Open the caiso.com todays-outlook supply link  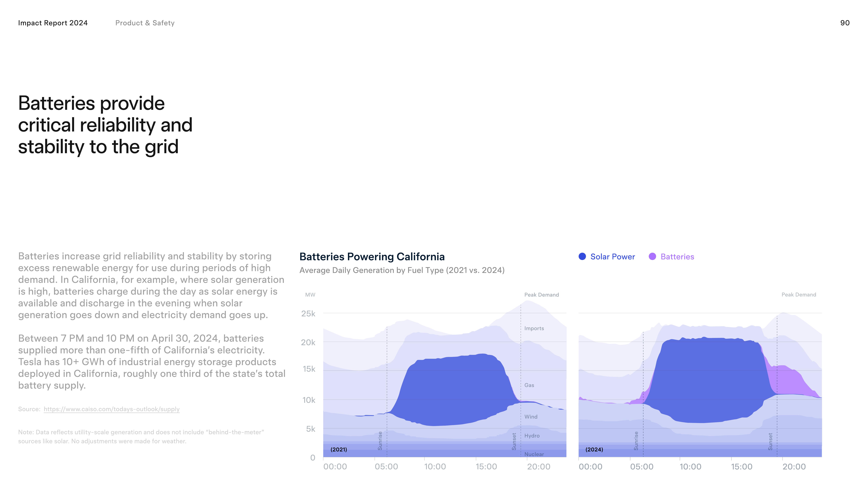(x=112, y=409)
